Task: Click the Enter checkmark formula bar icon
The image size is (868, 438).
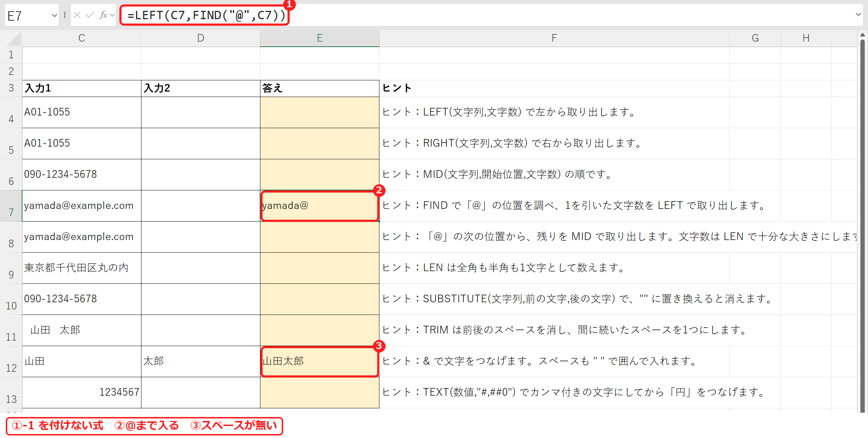Action: 90,15
